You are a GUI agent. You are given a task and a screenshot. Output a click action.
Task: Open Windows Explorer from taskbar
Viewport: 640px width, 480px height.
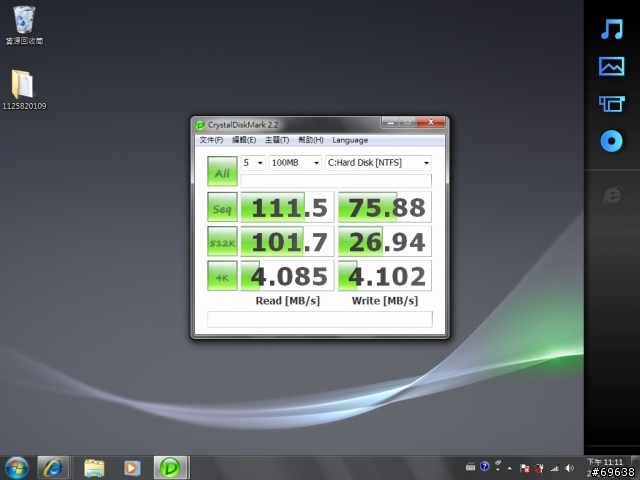[94, 468]
